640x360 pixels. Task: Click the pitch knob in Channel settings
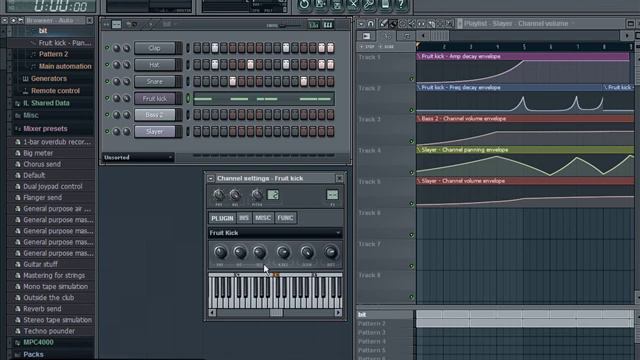(x=256, y=195)
